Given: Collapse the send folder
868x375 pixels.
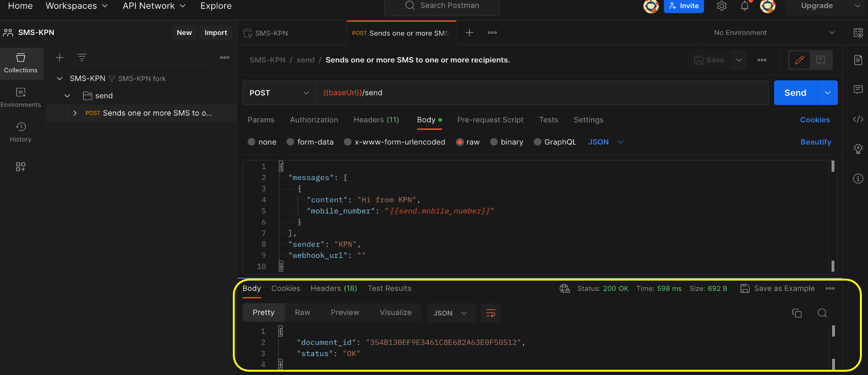Looking at the screenshot, I should pyautogui.click(x=67, y=96).
